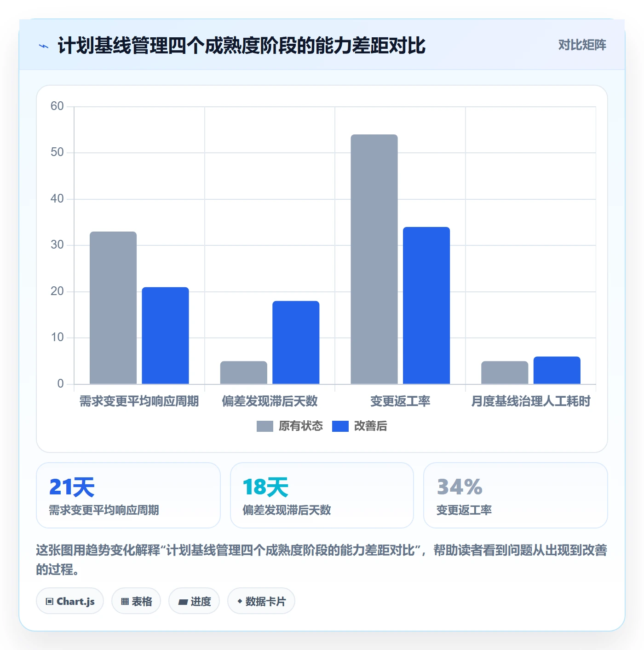
Task: Click the lightning icon beside the title
Action: (x=44, y=46)
